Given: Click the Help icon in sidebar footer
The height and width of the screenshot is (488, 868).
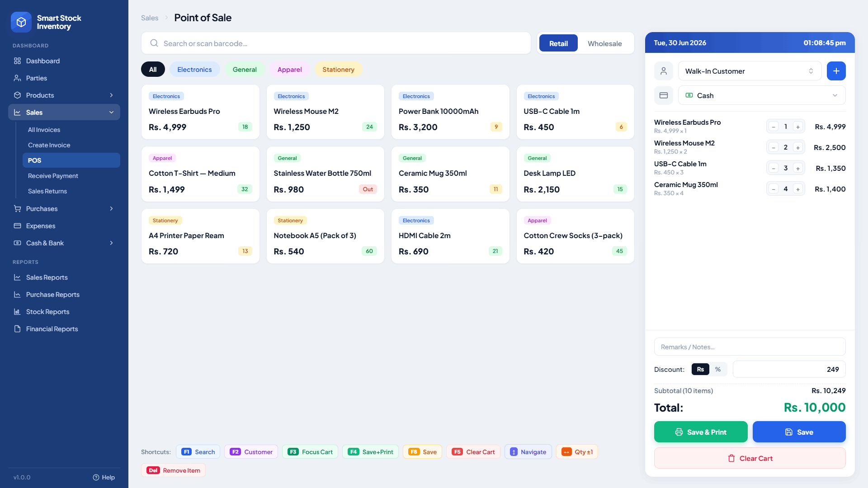Looking at the screenshot, I should point(96,478).
